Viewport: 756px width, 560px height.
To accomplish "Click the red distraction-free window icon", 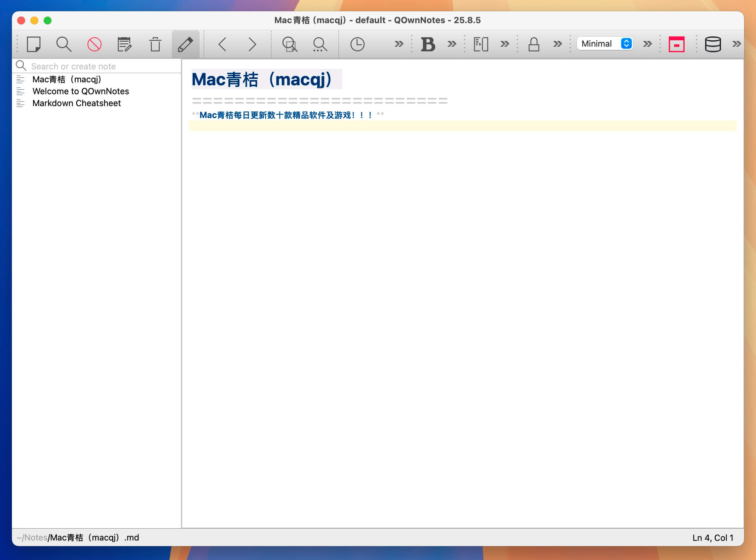I will (676, 44).
